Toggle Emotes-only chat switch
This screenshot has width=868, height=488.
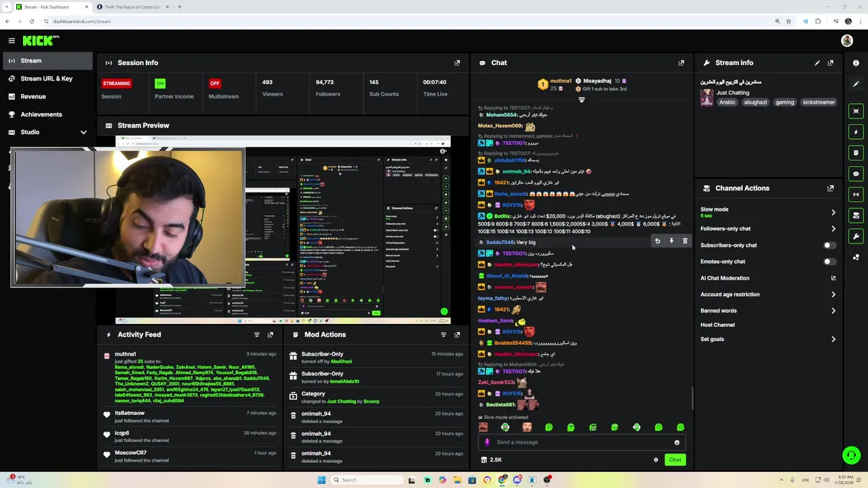(829, 262)
